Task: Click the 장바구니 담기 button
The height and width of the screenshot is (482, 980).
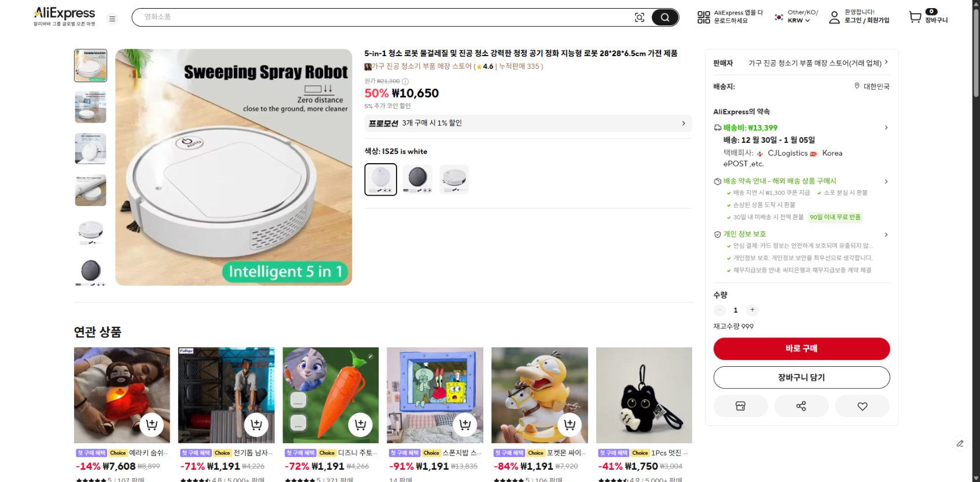Action: click(802, 377)
